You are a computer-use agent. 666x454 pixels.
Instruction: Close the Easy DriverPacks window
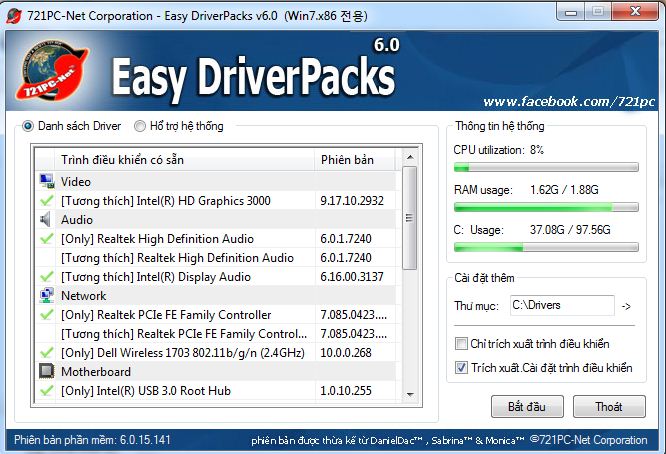(x=635, y=11)
